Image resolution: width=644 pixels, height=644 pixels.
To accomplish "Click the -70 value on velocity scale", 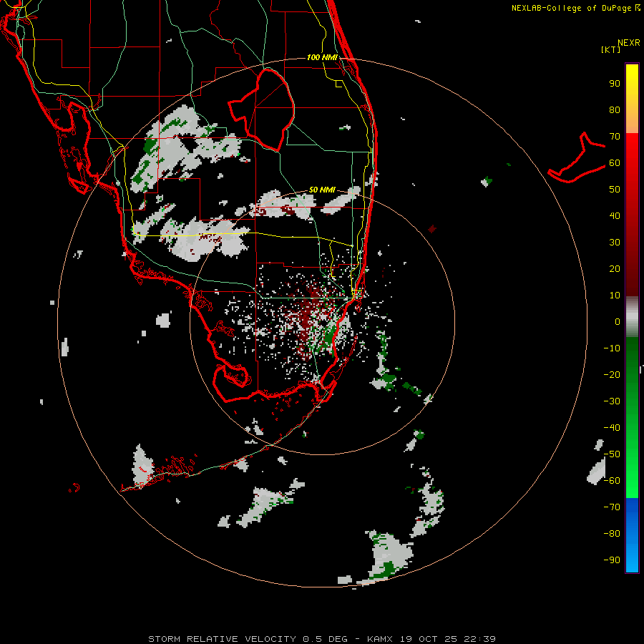I will (x=612, y=507).
